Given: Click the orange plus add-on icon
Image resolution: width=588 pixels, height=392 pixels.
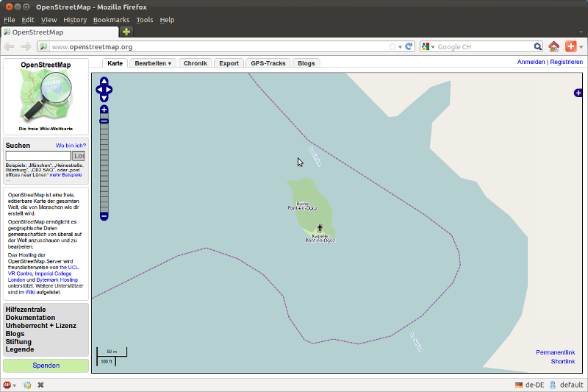Looking at the screenshot, I should [x=571, y=46].
